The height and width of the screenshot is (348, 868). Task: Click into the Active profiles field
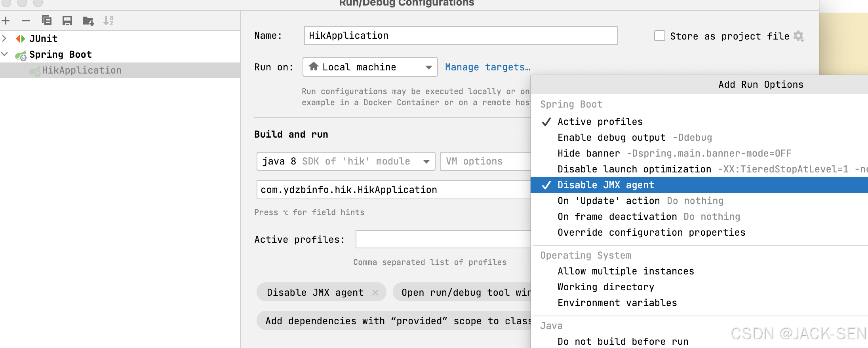coord(443,239)
